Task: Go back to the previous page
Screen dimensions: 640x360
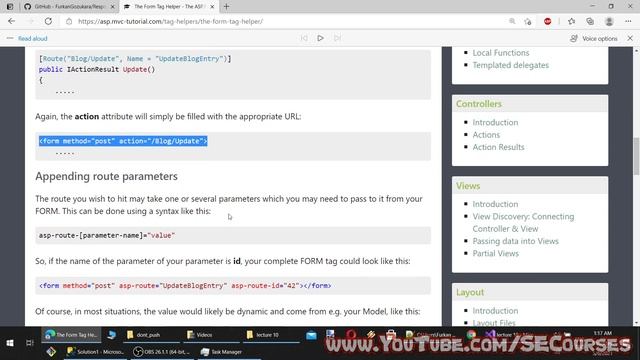Action: [11, 21]
